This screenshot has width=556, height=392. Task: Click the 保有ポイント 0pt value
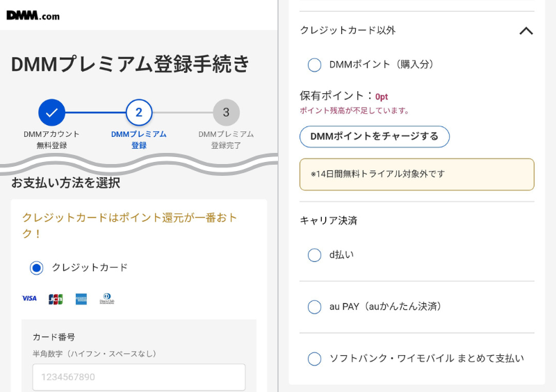382,97
